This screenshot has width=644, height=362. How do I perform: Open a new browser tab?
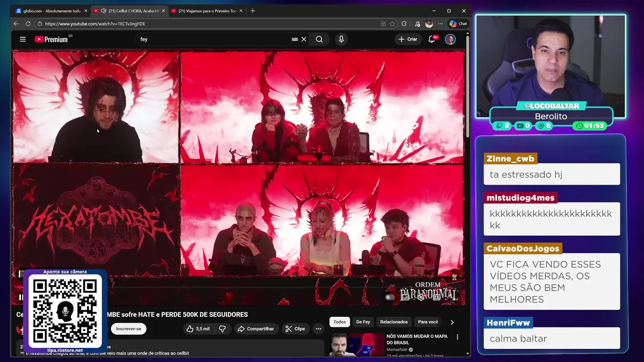253,11
